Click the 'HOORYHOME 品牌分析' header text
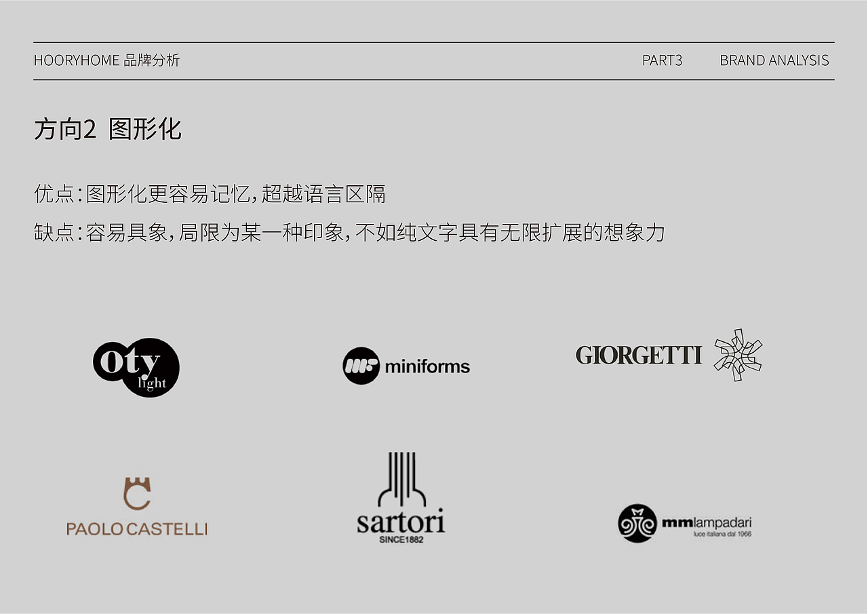The height and width of the screenshot is (614, 868). 106,60
